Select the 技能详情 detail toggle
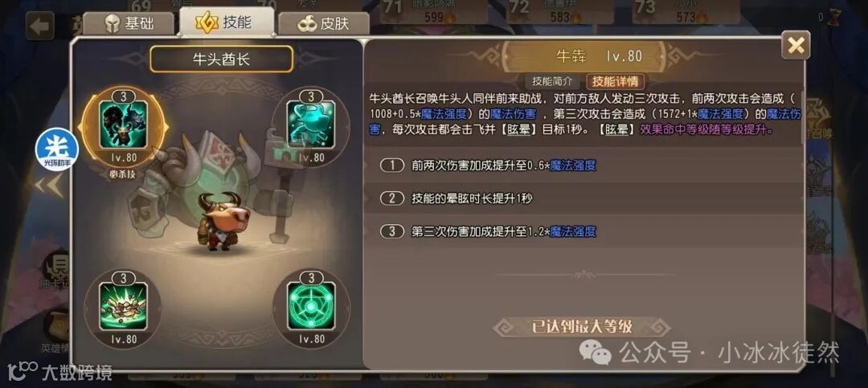 (x=615, y=81)
